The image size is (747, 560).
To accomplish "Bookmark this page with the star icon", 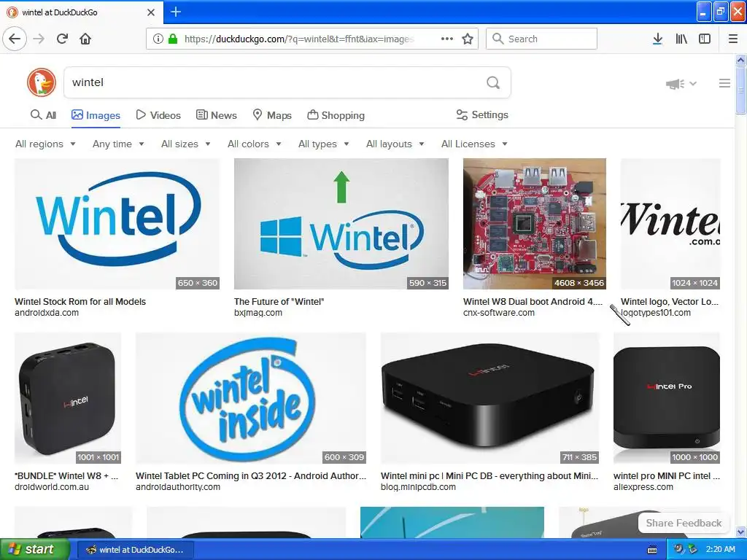I will click(468, 39).
